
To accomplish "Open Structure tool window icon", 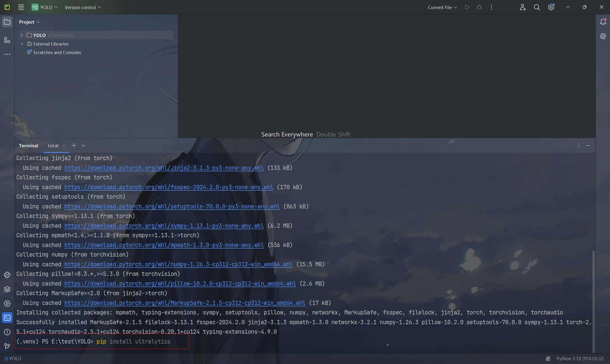I will tap(7, 40).
